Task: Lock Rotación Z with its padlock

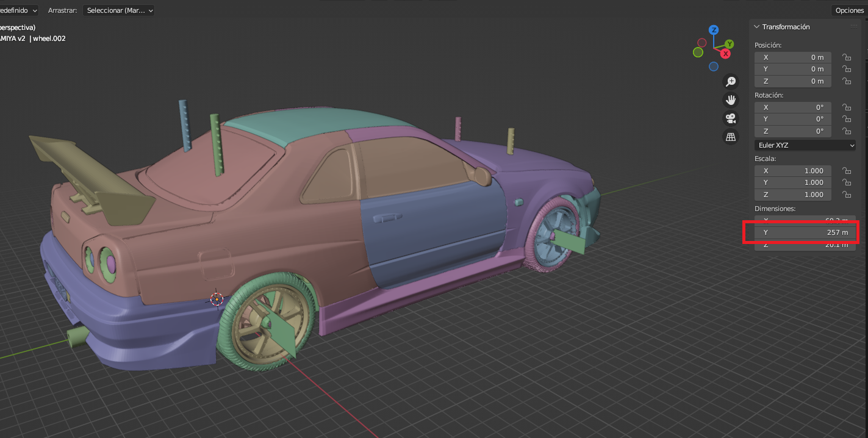Action: click(x=847, y=131)
